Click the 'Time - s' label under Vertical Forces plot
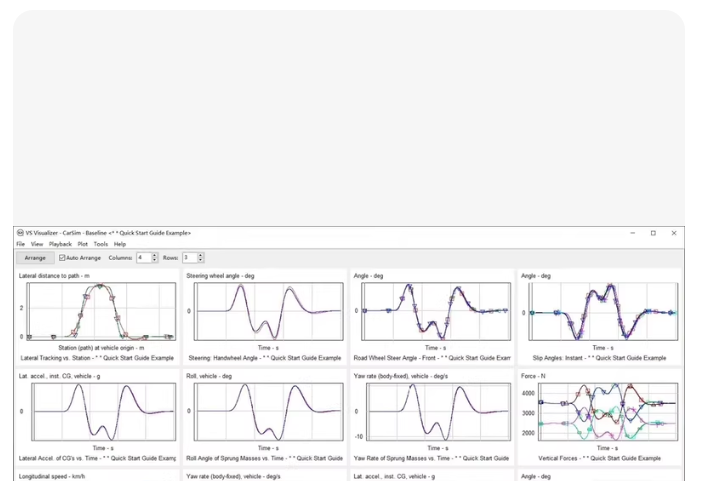Screen dimensions: 721x481 (607, 448)
